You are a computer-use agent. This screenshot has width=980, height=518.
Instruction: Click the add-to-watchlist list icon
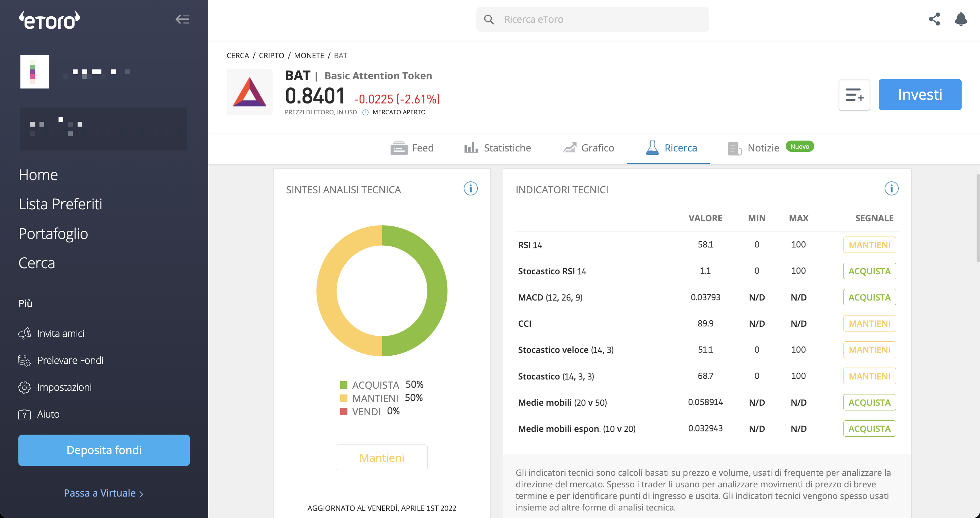pos(854,95)
